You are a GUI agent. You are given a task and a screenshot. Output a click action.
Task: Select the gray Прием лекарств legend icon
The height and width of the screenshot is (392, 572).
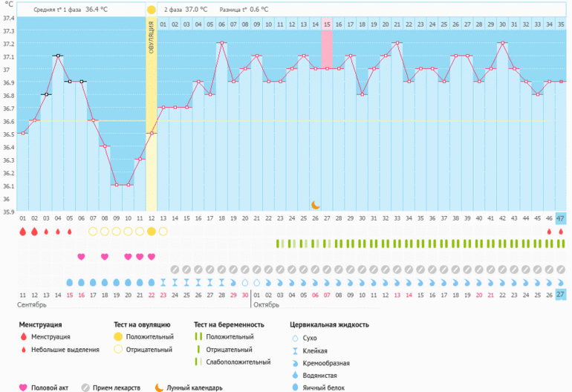[86, 387]
